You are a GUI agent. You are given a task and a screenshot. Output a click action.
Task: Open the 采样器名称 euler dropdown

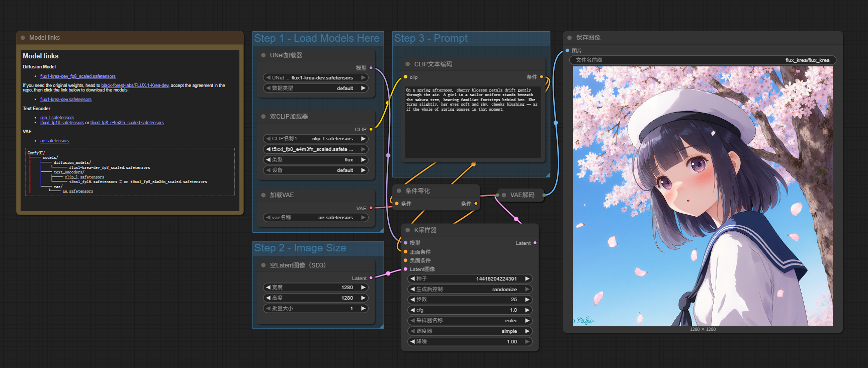pyautogui.click(x=470, y=321)
